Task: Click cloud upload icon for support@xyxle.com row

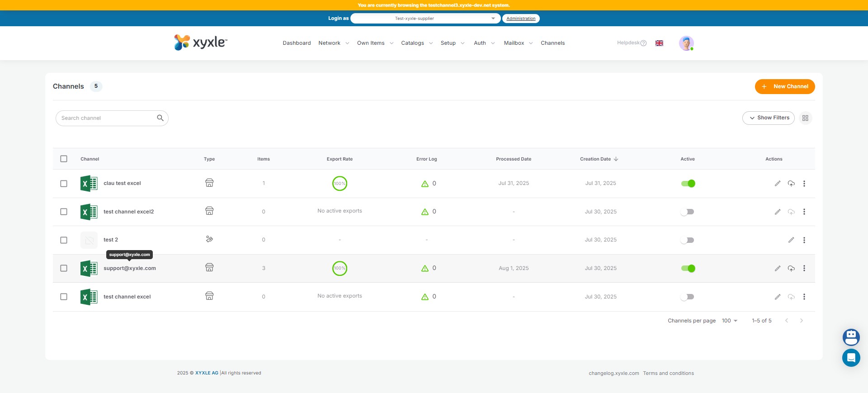Action: tap(791, 269)
